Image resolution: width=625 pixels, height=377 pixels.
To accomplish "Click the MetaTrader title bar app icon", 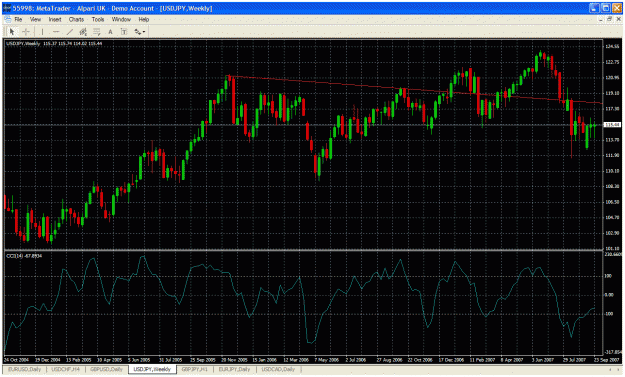I will pos(7,8).
